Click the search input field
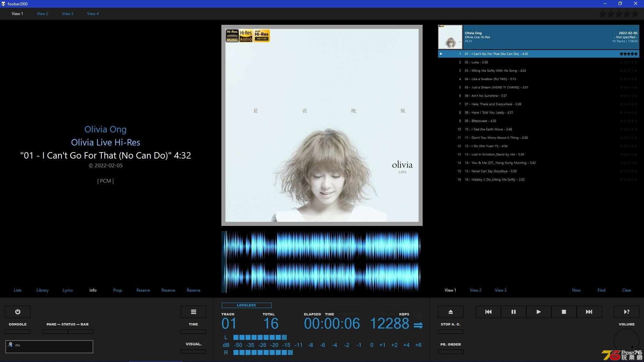Viewport: 644px width, 362px height. tap(49, 347)
